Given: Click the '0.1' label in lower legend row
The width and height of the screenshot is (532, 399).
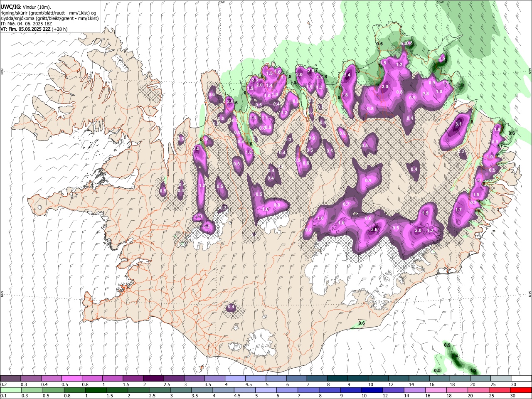Looking at the screenshot, I should point(4,396).
